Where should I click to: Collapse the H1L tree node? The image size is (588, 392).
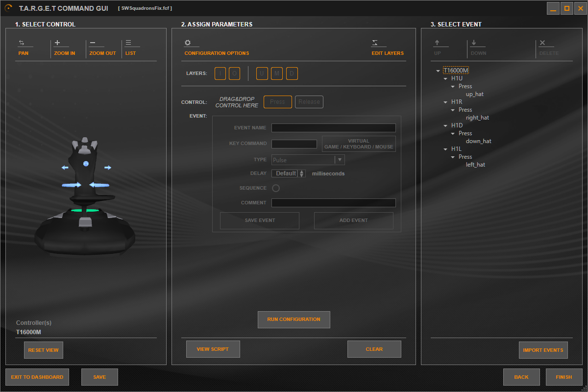445,149
